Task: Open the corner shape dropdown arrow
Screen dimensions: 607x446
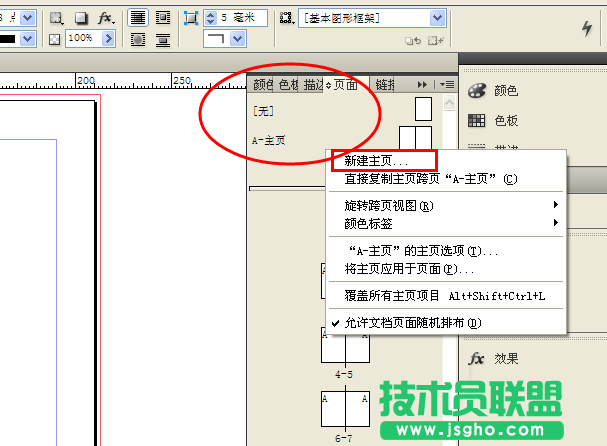Action: pos(238,39)
